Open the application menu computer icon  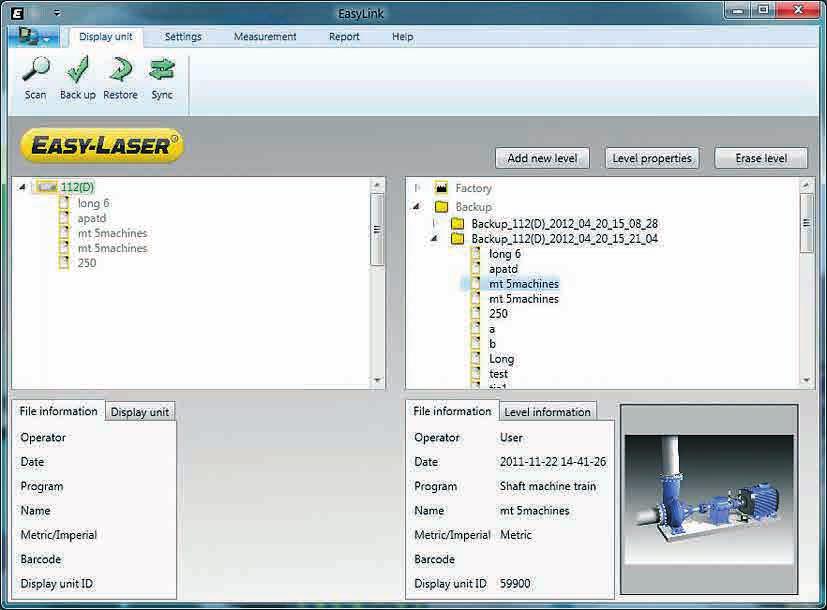point(33,36)
